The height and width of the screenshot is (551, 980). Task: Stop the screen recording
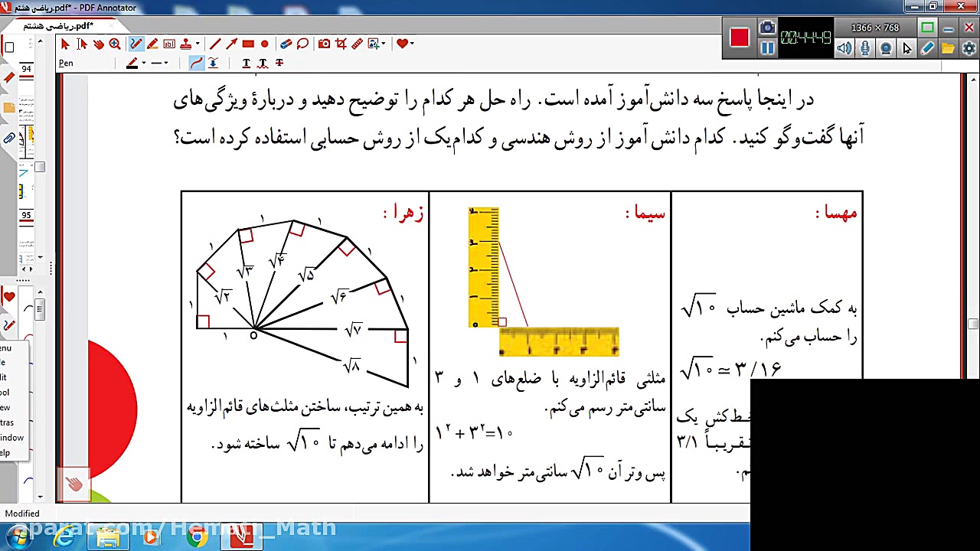(x=739, y=37)
